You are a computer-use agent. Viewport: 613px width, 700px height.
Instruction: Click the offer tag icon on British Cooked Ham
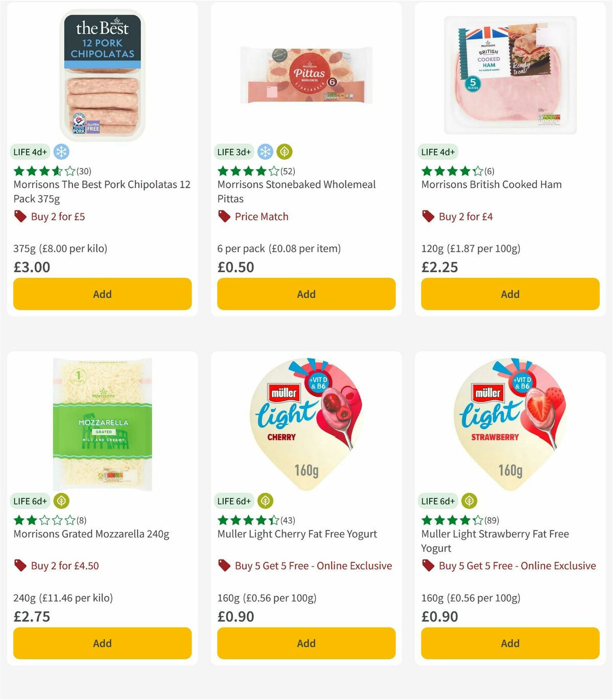[428, 216]
